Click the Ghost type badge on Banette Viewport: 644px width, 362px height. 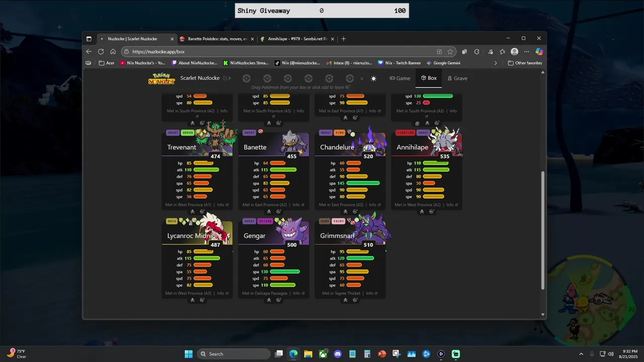(x=250, y=133)
